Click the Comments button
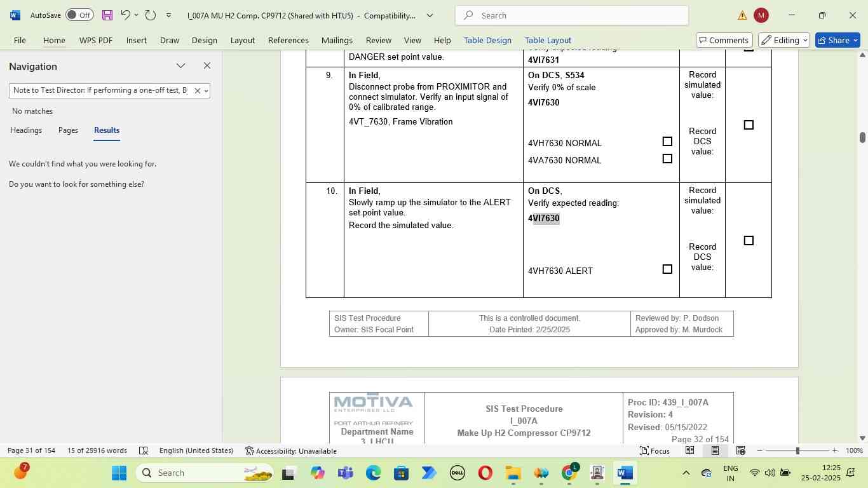 pyautogui.click(x=724, y=40)
